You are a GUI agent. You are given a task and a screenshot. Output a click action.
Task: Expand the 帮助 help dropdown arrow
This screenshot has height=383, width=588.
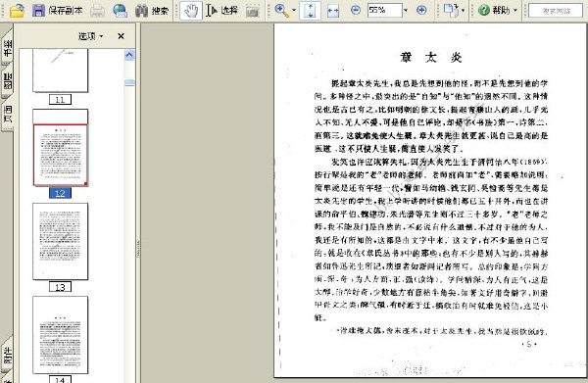point(515,11)
